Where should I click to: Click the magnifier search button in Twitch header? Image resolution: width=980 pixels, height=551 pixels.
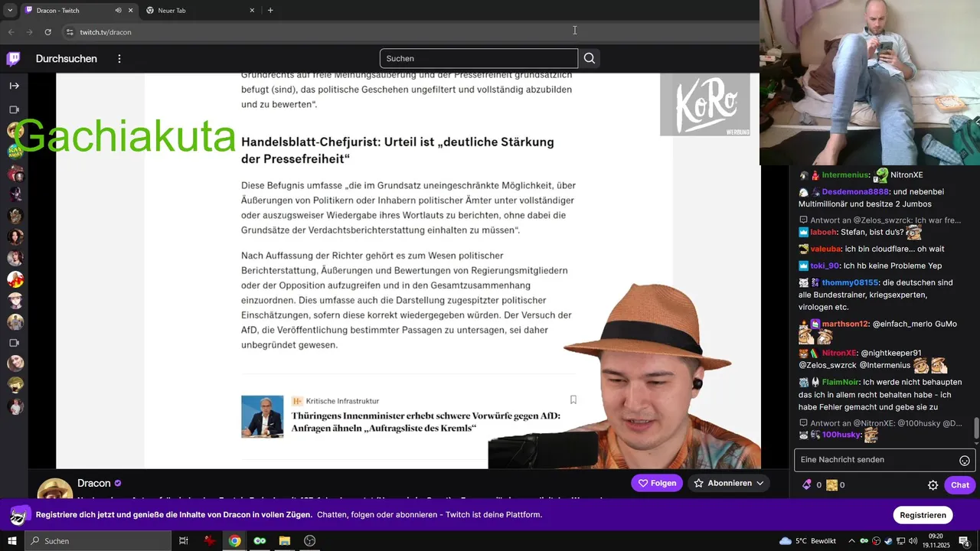coord(590,59)
